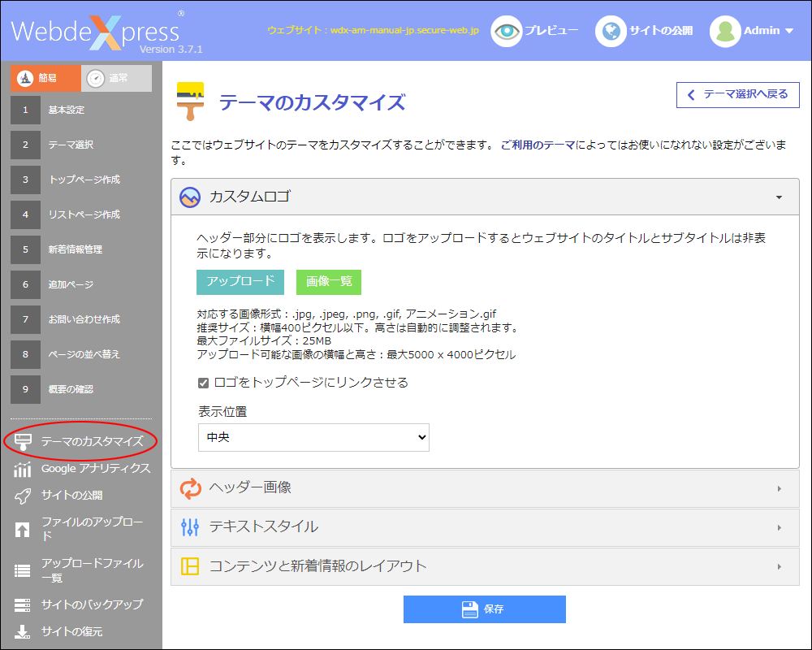Click the カスタムロゴ section icon

coord(190,197)
